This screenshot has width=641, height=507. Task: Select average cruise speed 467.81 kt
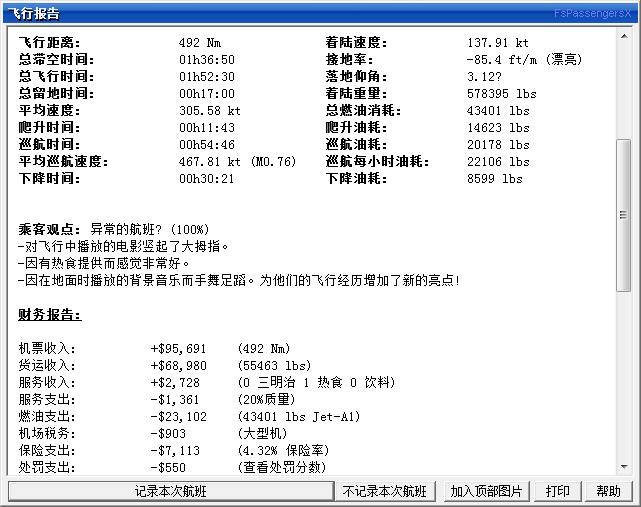click(210, 162)
